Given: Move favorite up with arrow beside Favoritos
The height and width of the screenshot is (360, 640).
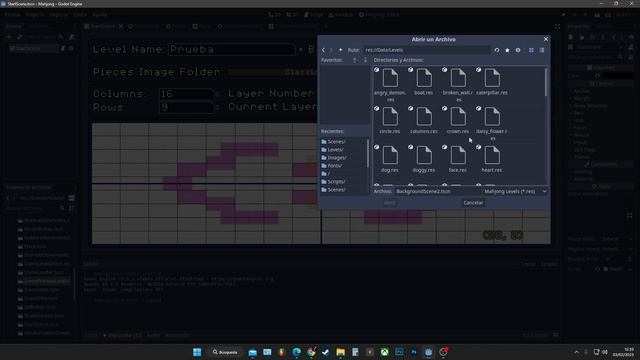Looking at the screenshot, I should (354, 60).
